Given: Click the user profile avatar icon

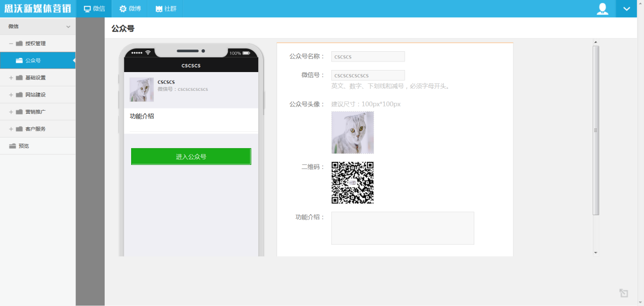Looking at the screenshot, I should (602, 9).
